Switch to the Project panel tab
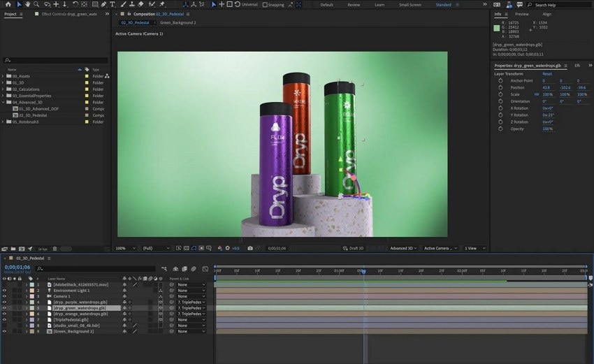 [10, 14]
